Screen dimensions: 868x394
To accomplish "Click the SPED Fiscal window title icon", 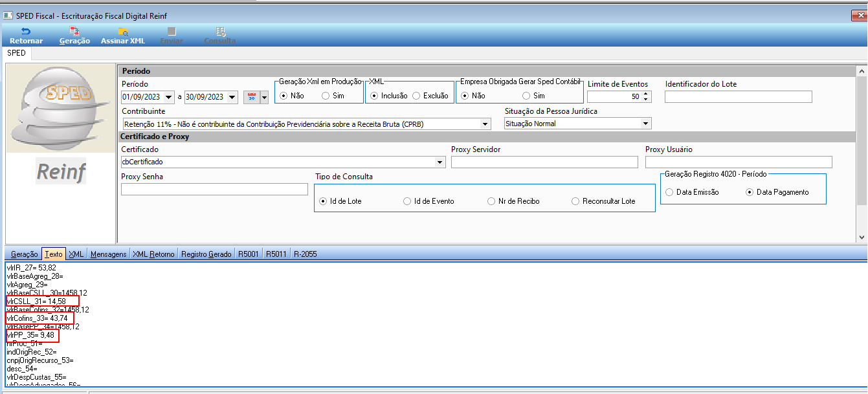I will pyautogui.click(x=8, y=15).
